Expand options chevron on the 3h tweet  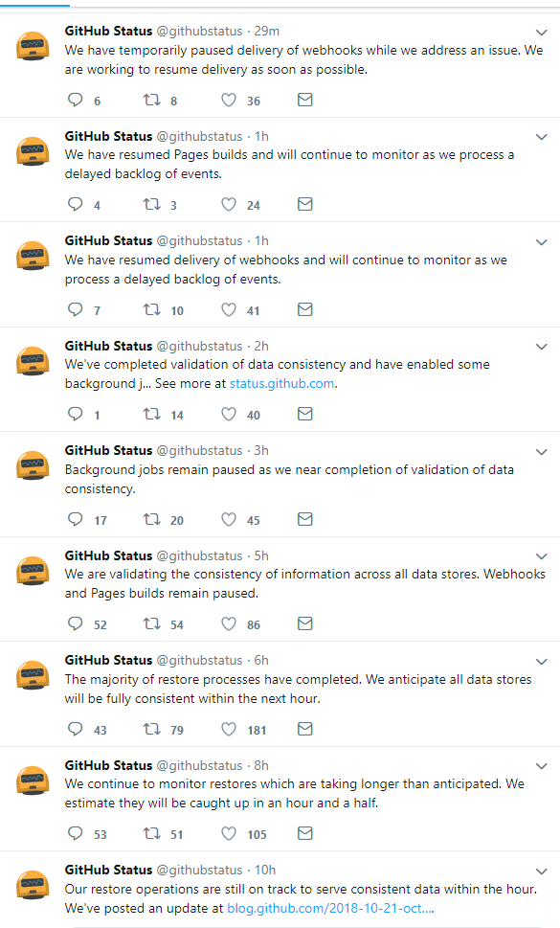point(541,452)
